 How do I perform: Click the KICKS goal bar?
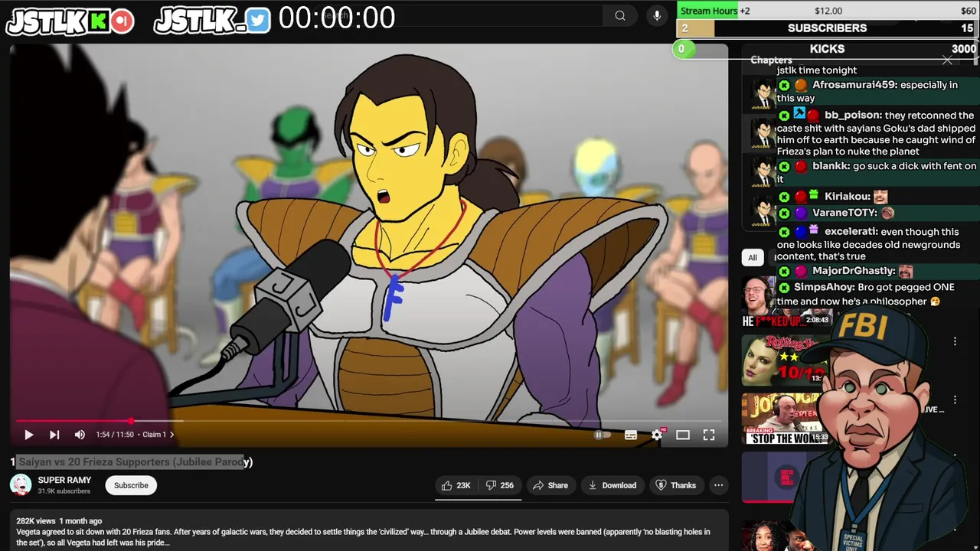(x=827, y=49)
